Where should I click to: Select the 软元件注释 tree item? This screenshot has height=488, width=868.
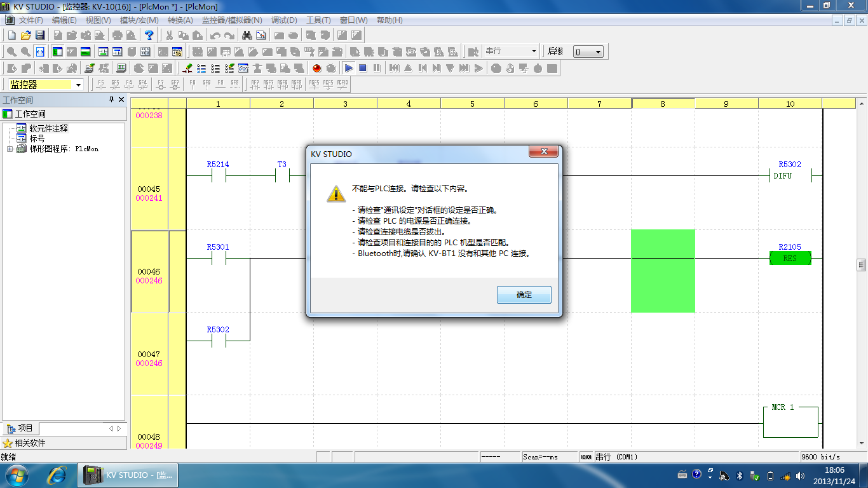(x=48, y=128)
